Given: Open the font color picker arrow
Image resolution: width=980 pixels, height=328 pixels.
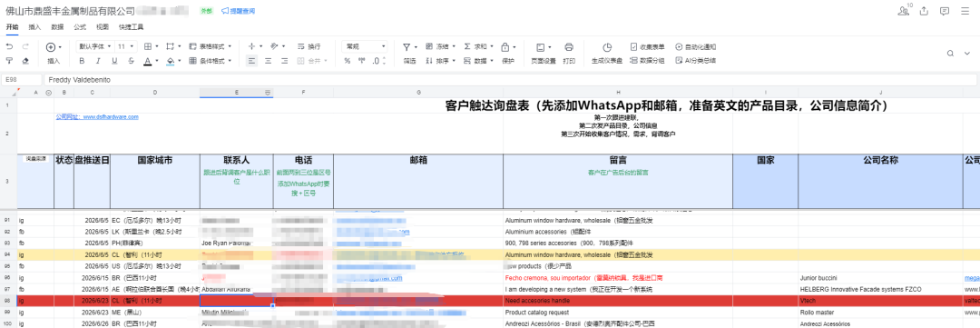Looking at the screenshot, I should [156, 61].
